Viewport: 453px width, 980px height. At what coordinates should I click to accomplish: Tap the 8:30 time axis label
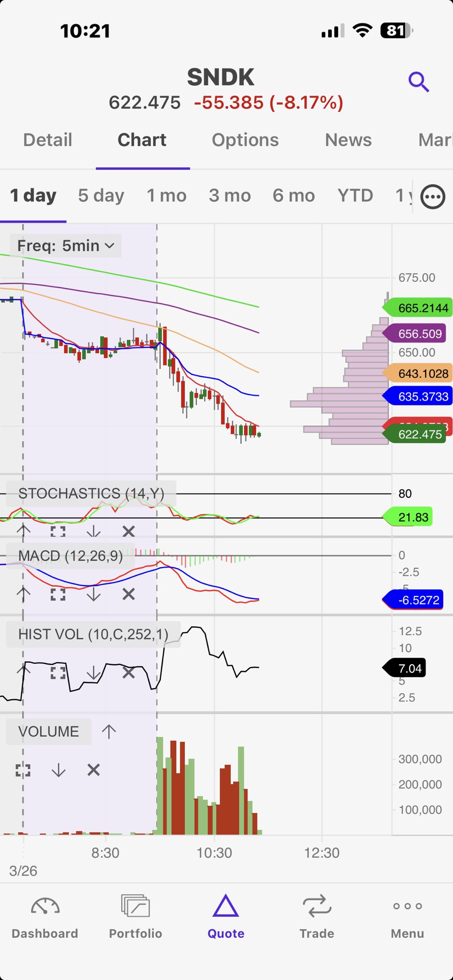pos(105,853)
